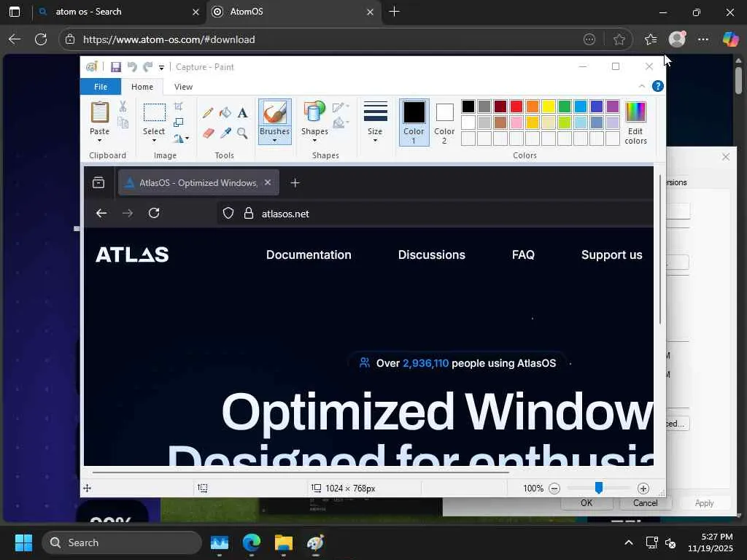Open Customize Quick Access Toolbar dropdown

pos(161,68)
